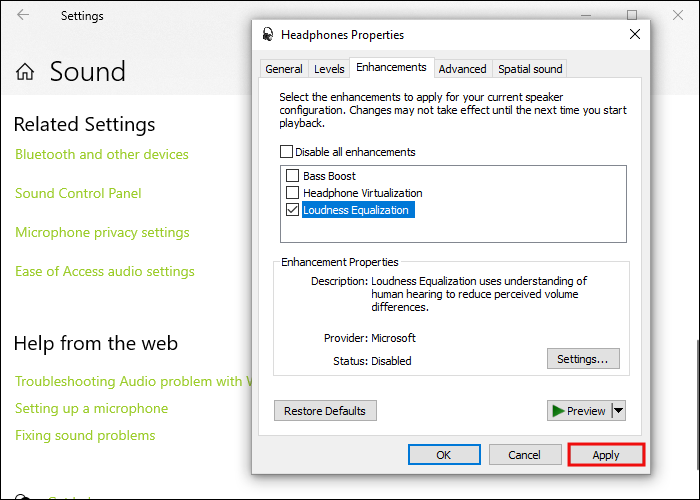The height and width of the screenshot is (500, 700).
Task: Click the Restore Defaults button
Action: 325,411
